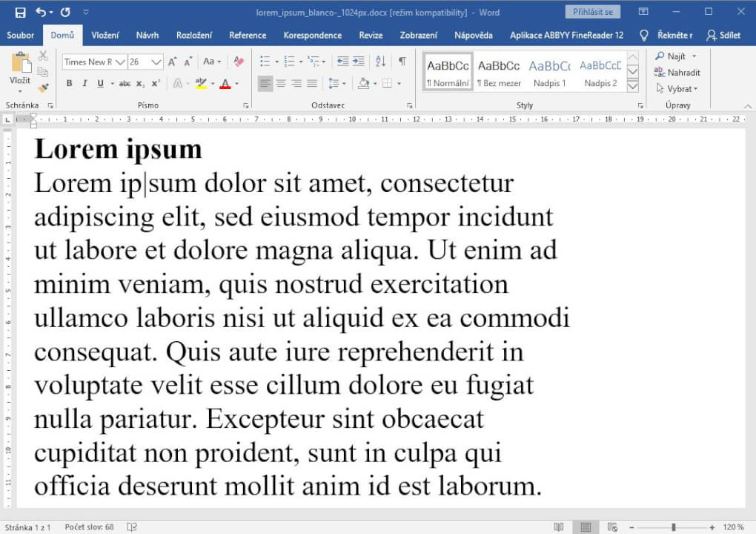This screenshot has height=534, width=756.
Task: Toggle bold formatting
Action: tap(68, 83)
